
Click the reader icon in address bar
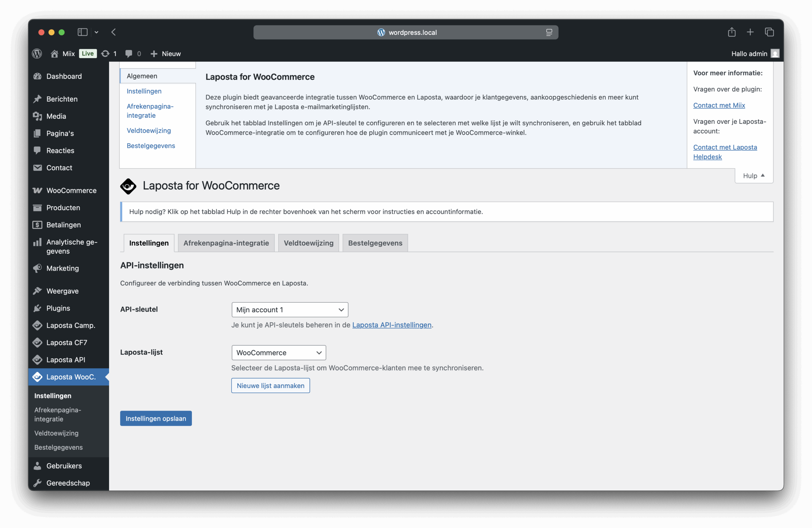(x=549, y=32)
